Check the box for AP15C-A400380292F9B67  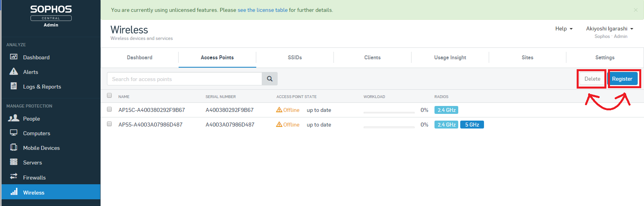(x=109, y=110)
